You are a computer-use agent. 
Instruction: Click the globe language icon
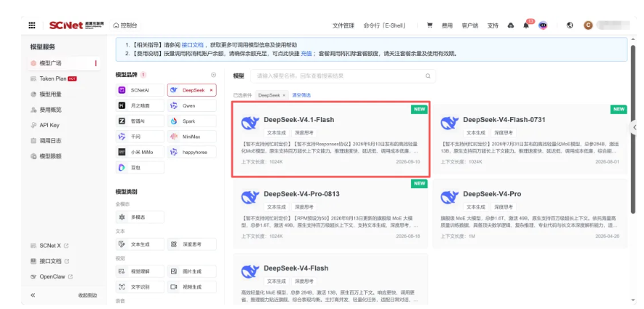point(570,25)
